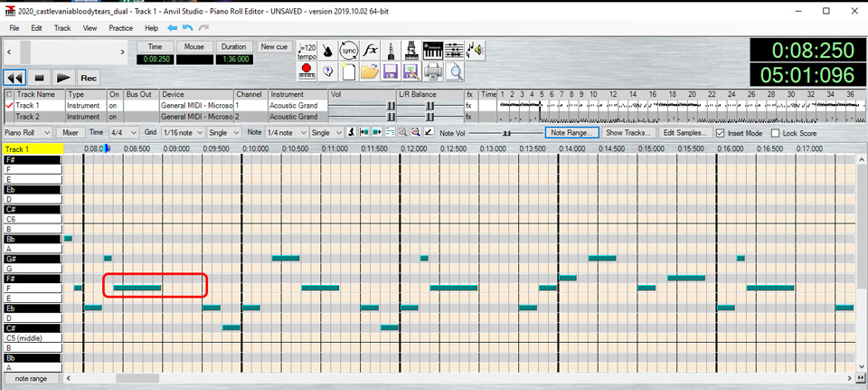Open the tempo settings icon
Image resolution: width=868 pixels, height=390 pixels.
coord(307,51)
